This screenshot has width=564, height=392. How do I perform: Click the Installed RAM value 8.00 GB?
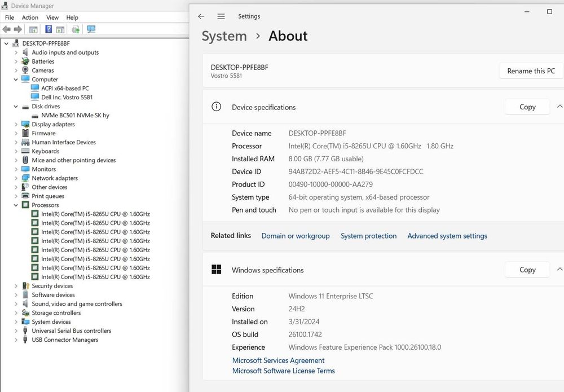point(326,158)
